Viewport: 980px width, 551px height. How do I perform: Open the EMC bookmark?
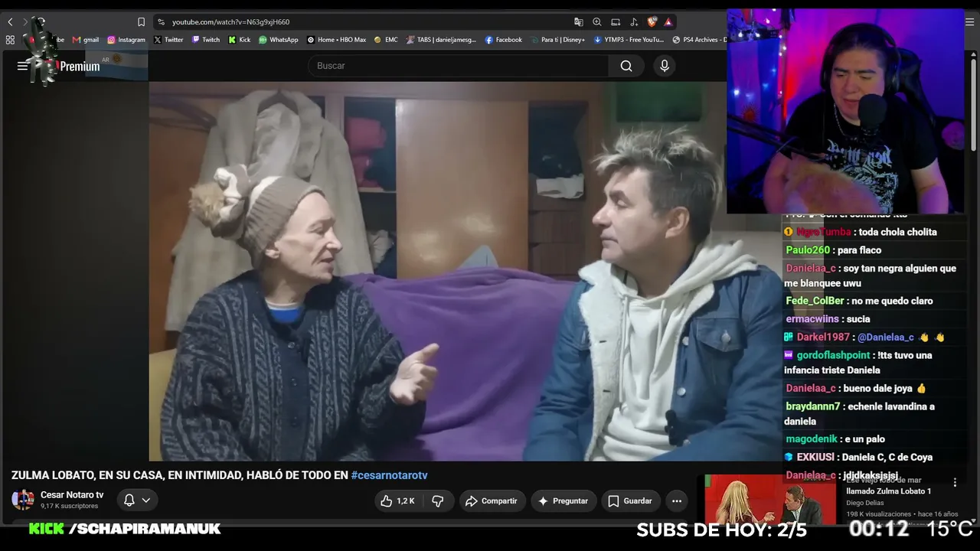pos(386,40)
